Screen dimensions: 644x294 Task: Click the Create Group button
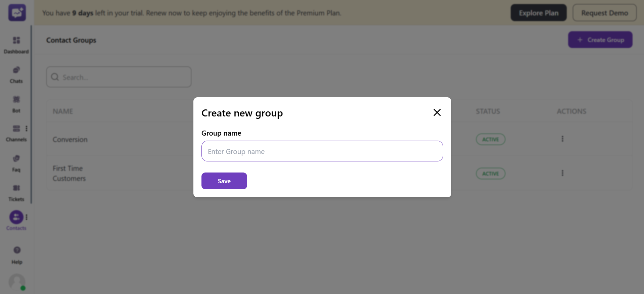(x=600, y=39)
